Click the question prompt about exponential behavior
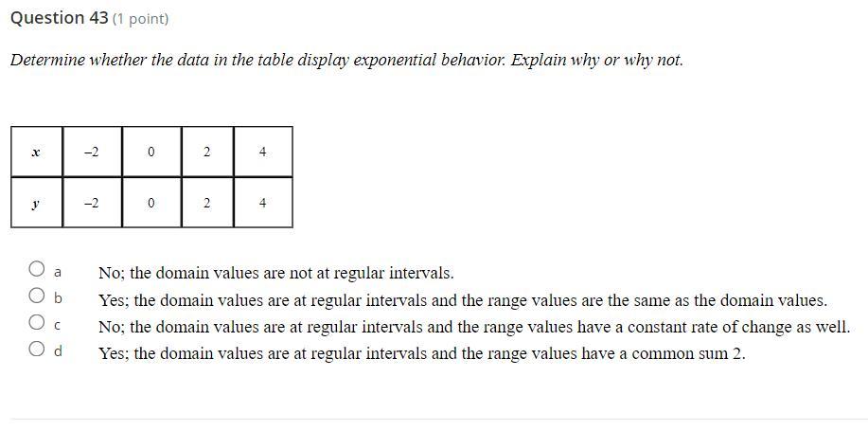 (346, 60)
